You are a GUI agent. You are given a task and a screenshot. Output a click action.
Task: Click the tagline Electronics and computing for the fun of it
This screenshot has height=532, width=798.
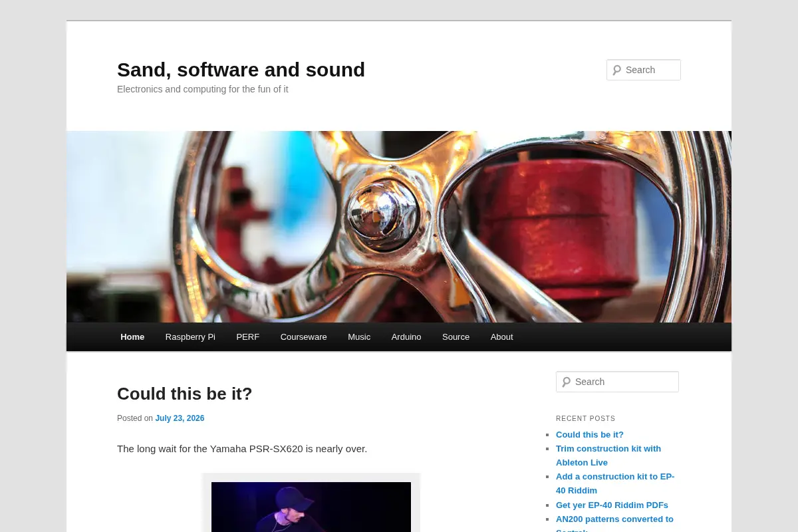pyautogui.click(x=203, y=89)
